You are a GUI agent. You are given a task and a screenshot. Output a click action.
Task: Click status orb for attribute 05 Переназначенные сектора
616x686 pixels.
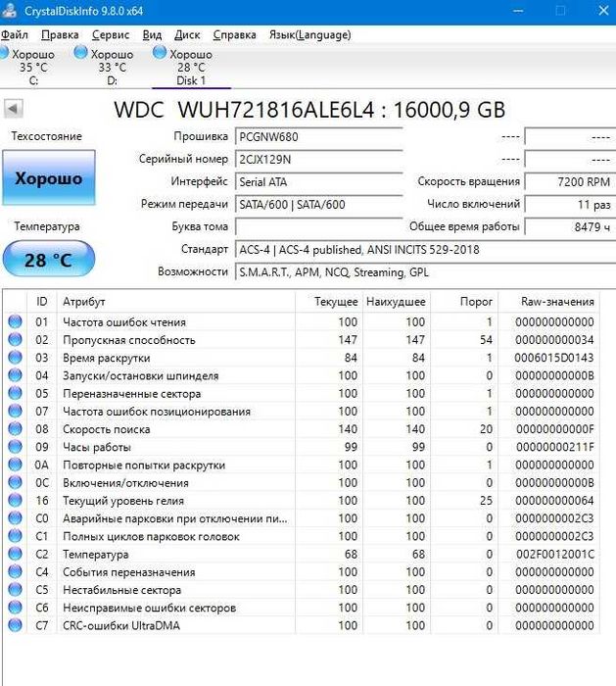tap(16, 393)
